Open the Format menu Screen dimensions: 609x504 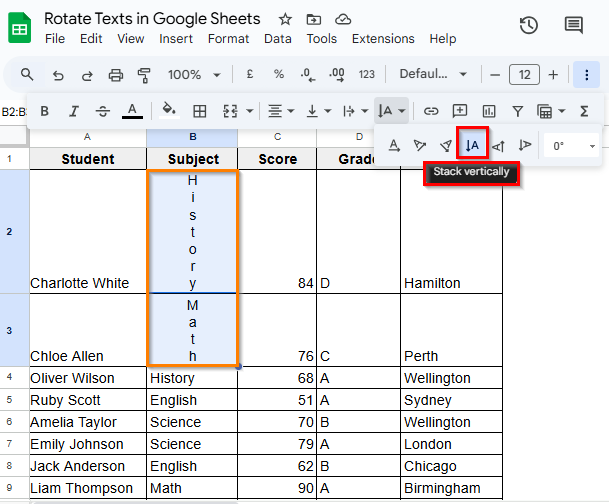(228, 39)
